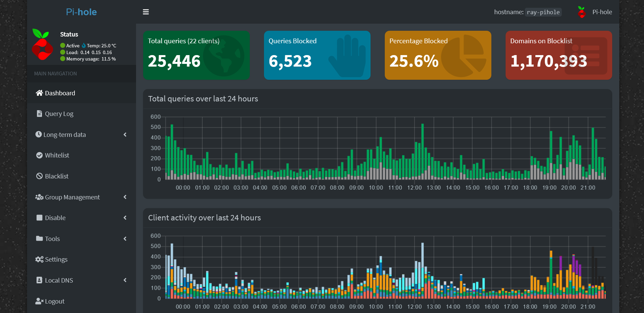Click the 12:00 label on the Total queries chart
The height and width of the screenshot is (313, 644).
[x=414, y=188]
